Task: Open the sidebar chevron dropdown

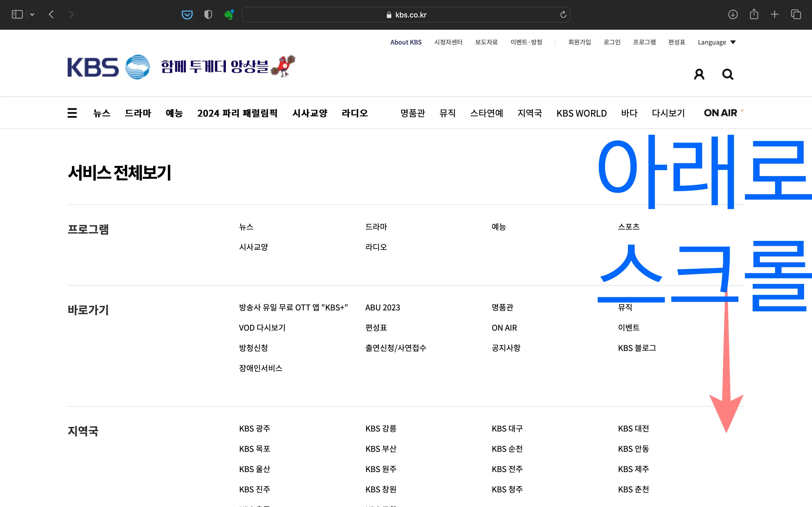Action: pos(32,14)
